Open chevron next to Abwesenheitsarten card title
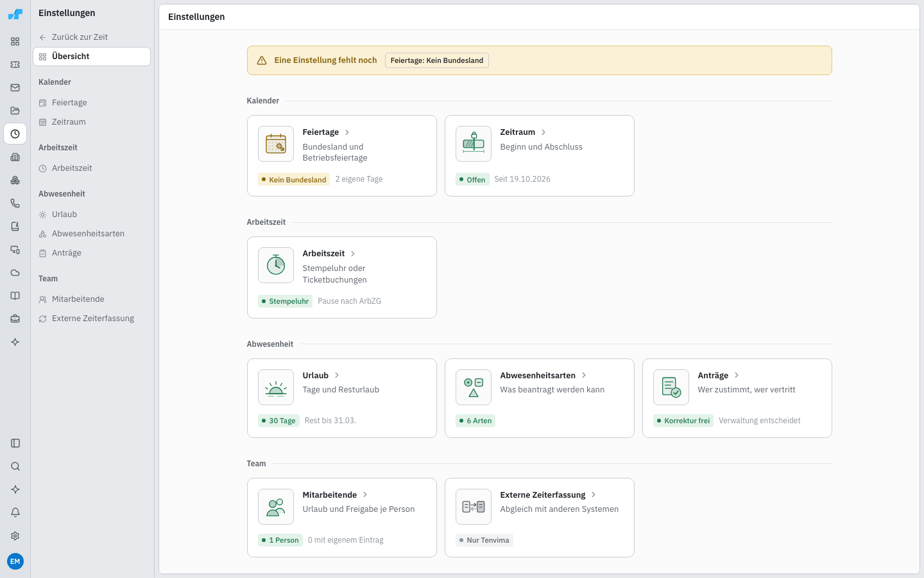Viewport: 924px width, 578px height. point(584,376)
